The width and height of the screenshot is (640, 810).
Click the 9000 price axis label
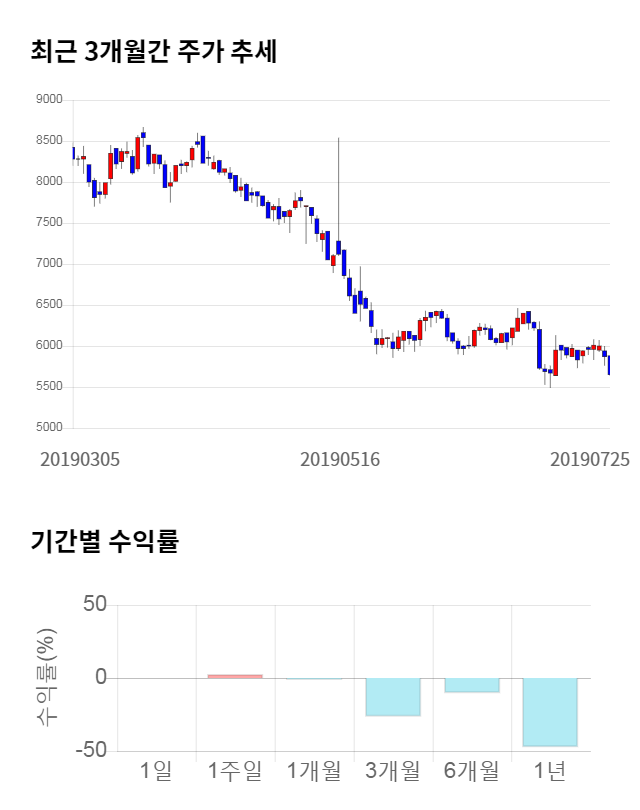click(49, 100)
